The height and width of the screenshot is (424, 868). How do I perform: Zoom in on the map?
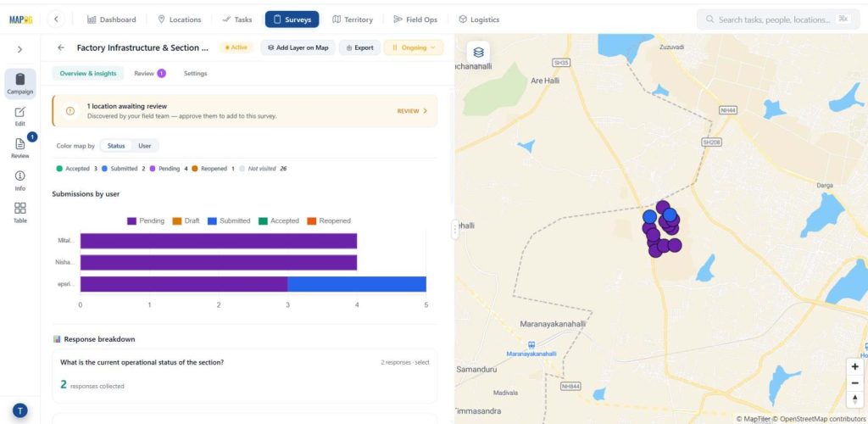click(x=854, y=366)
